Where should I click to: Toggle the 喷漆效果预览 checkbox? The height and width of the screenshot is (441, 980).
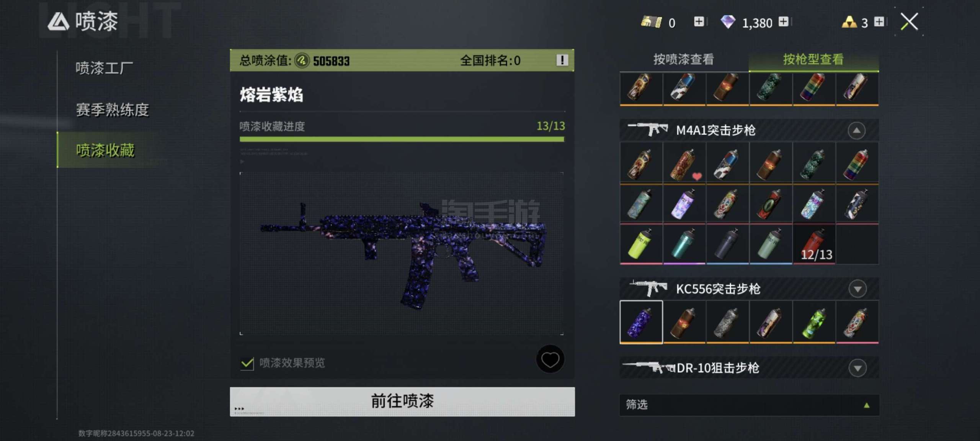pos(247,363)
